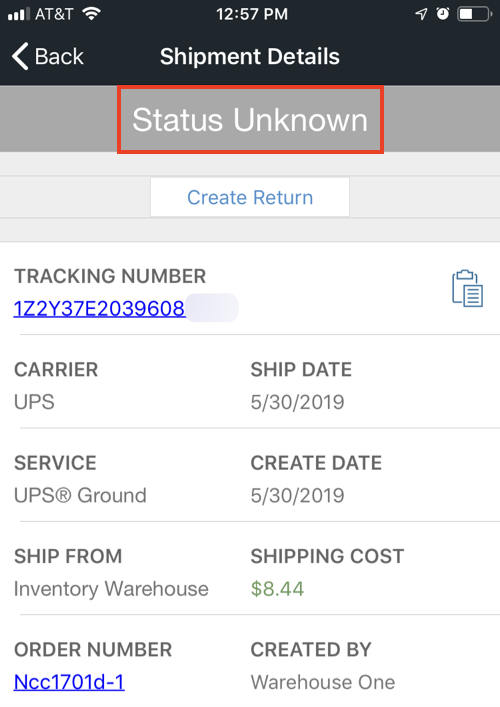The width and height of the screenshot is (500, 707).
Task: Tap the Status Unknown banner
Action: 250,120
